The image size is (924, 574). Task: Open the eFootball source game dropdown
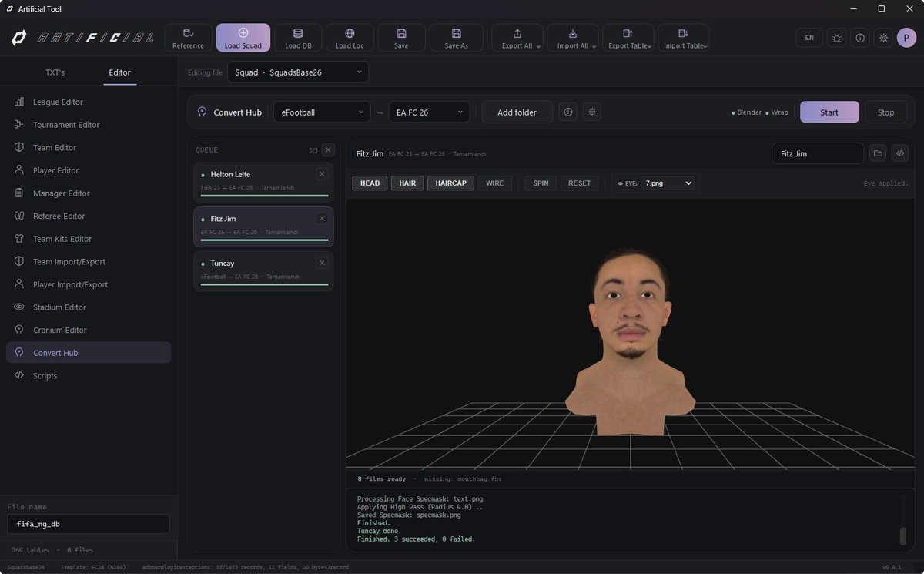pyautogui.click(x=322, y=112)
